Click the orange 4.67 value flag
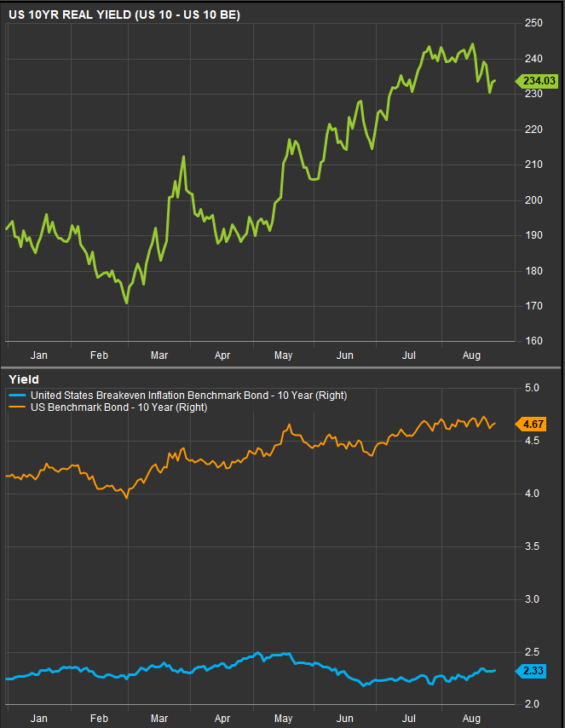 (531, 424)
